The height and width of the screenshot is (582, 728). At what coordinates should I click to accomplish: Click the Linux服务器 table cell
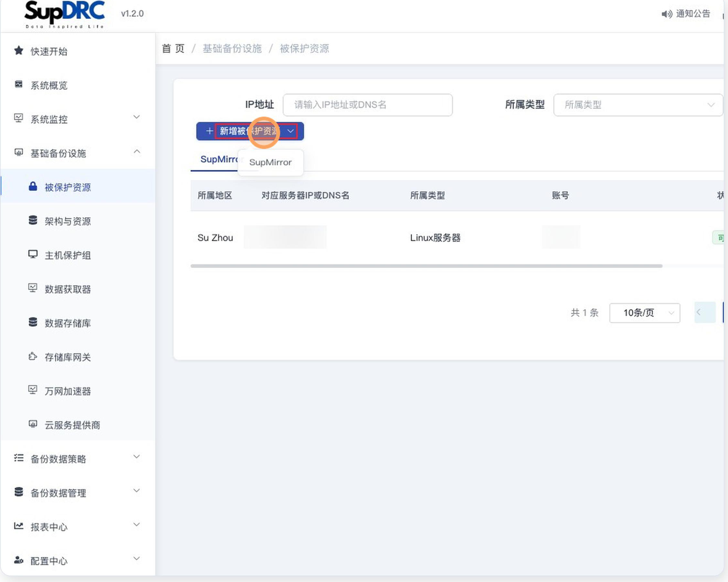coord(435,238)
